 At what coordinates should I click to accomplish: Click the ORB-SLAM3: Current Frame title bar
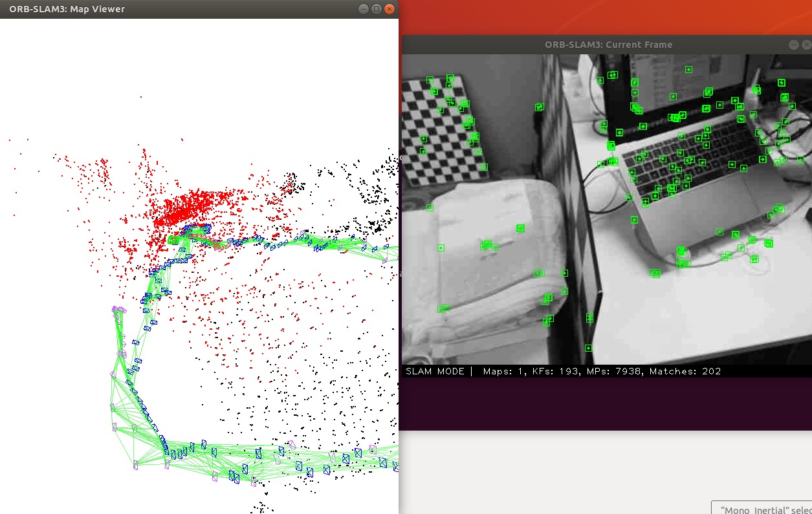(x=608, y=45)
